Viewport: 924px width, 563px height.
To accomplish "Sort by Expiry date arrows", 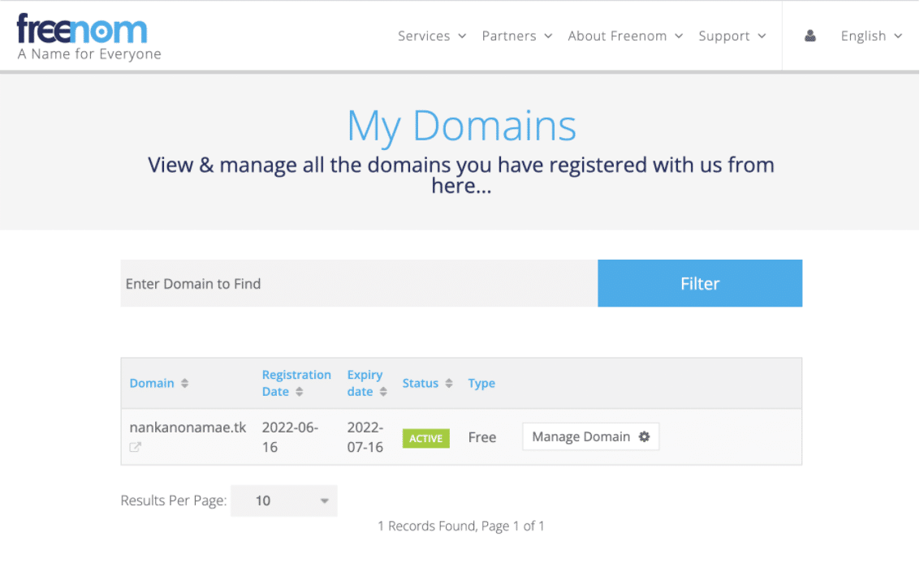I will [383, 392].
